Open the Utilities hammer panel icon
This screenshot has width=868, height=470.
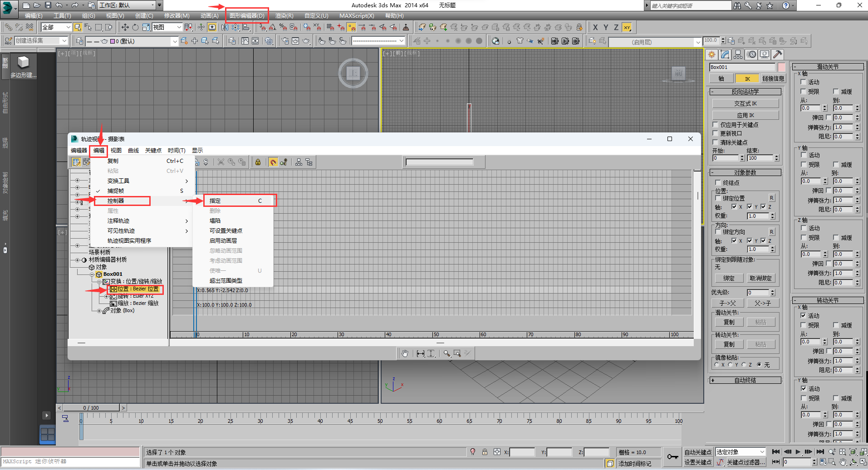coord(778,54)
